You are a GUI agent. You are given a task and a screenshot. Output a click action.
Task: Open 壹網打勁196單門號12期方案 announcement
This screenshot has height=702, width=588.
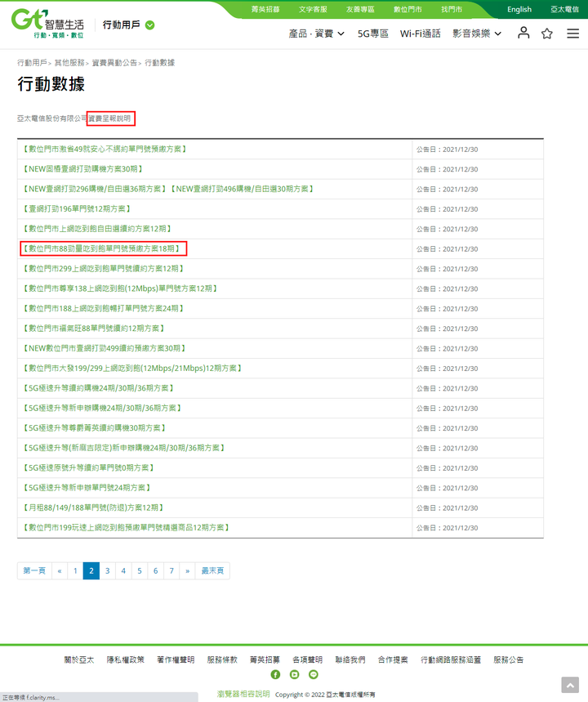tap(77, 209)
